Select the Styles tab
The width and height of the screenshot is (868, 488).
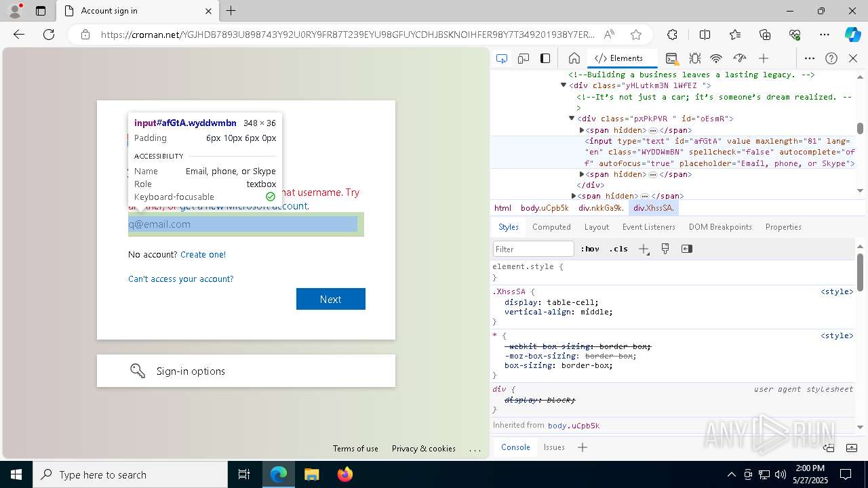(509, 227)
